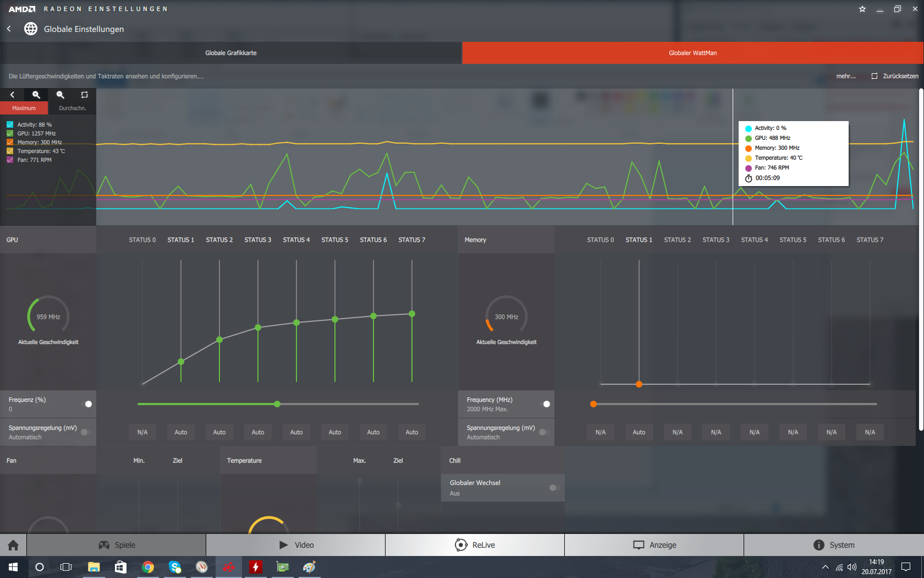Open the Windows Start menu
The image size is (924, 578).
pyautogui.click(x=13, y=567)
